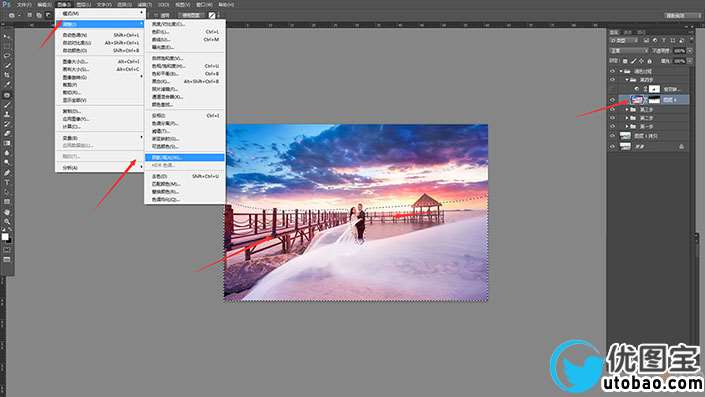Open the Image menu in the menu bar
Viewport: 705px width, 397px height.
point(63,4)
